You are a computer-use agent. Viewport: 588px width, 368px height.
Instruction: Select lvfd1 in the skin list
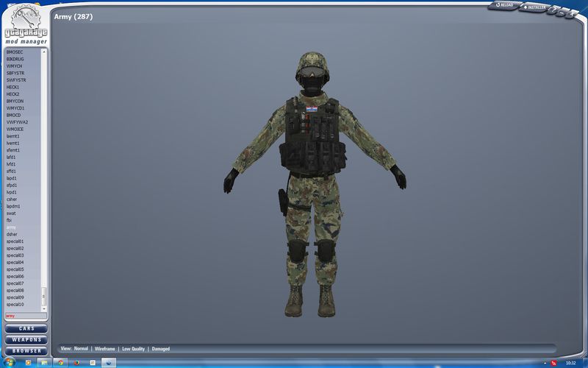tap(11, 164)
